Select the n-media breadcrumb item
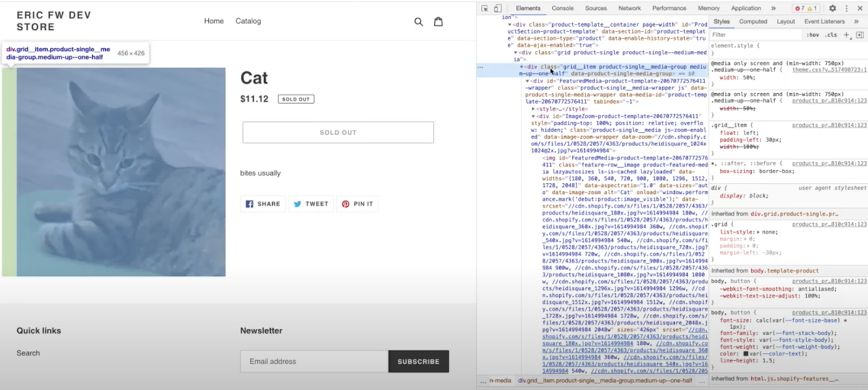The height and width of the screenshot is (390, 868). [x=500, y=381]
